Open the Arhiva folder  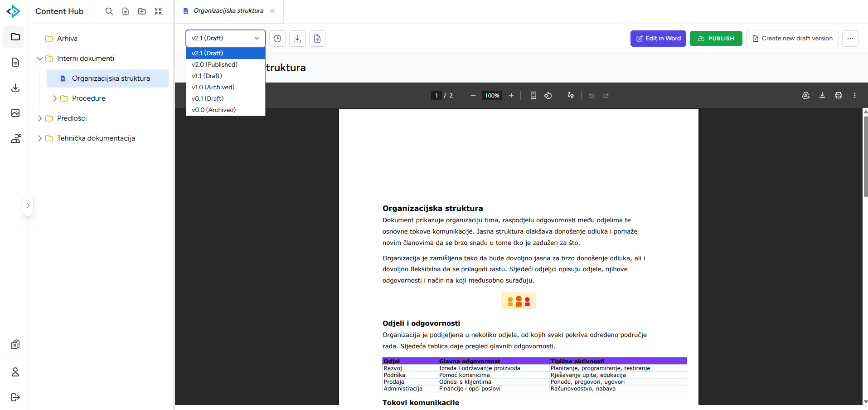click(x=67, y=39)
